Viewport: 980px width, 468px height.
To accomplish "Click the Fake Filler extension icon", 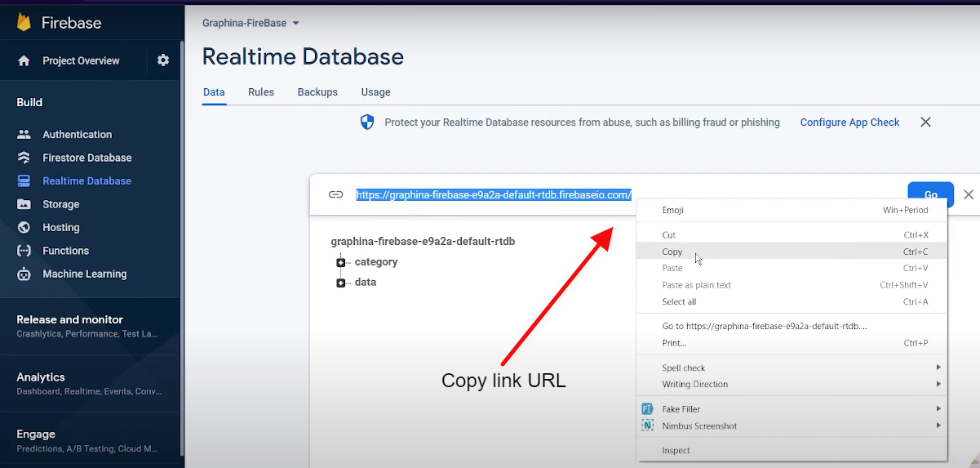I will (x=647, y=408).
